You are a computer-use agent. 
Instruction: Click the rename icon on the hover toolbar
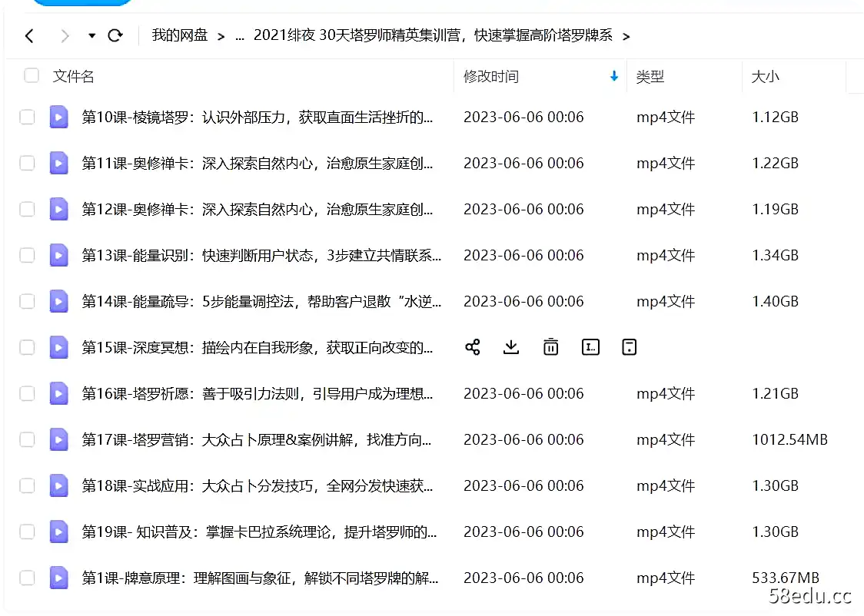pyautogui.click(x=590, y=347)
